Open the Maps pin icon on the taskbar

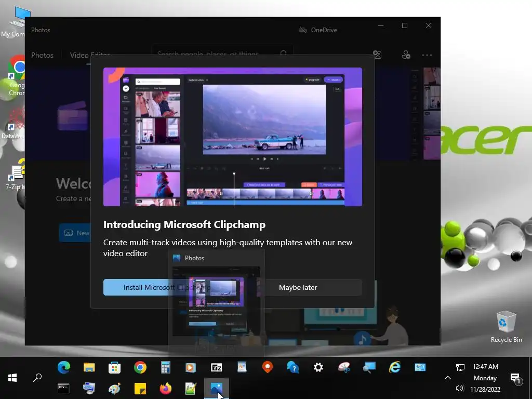click(x=268, y=367)
